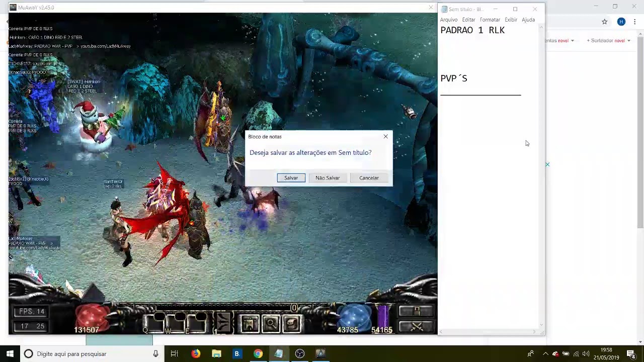Image resolution: width=644 pixels, height=362 pixels.
Task: Choose Não Salvar in the save dialog
Action: [328, 178]
